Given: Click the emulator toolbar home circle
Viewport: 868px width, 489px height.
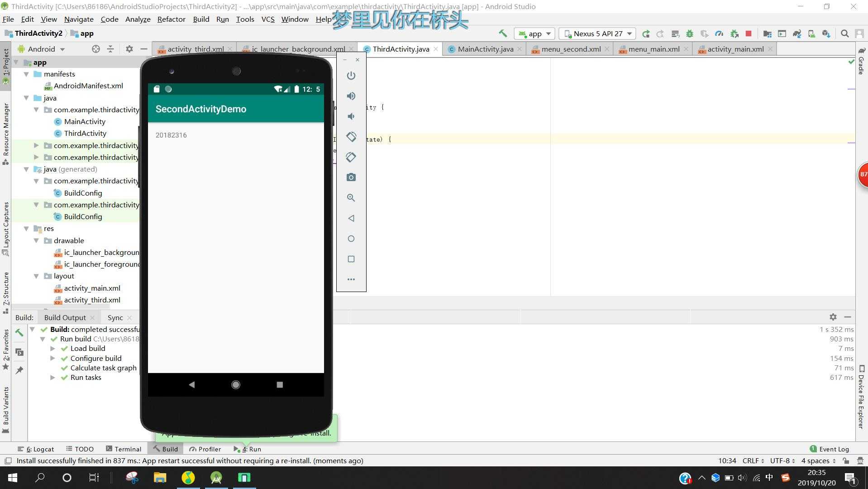Looking at the screenshot, I should pos(351,239).
